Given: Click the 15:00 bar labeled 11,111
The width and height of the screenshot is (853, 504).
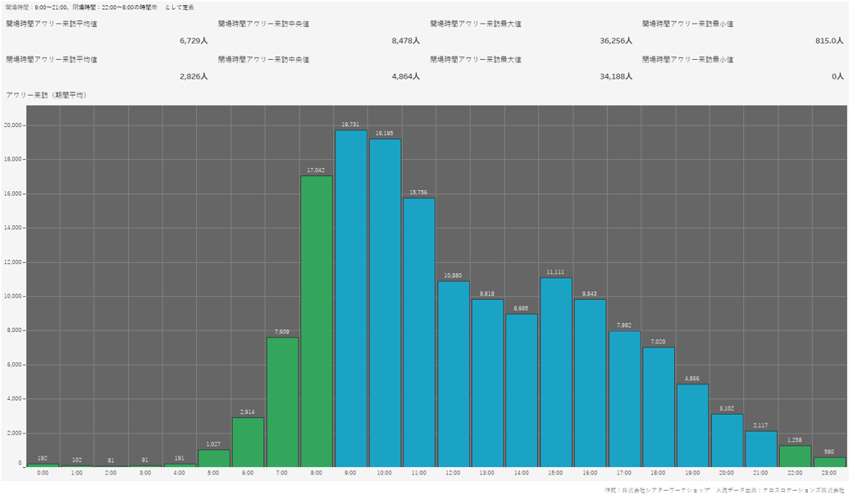Looking at the screenshot, I should tap(556, 372).
